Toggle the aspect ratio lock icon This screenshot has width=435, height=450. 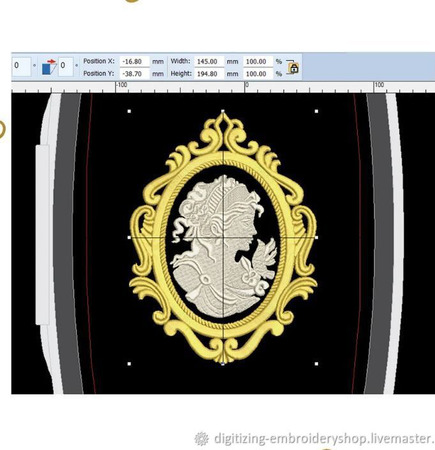point(292,67)
